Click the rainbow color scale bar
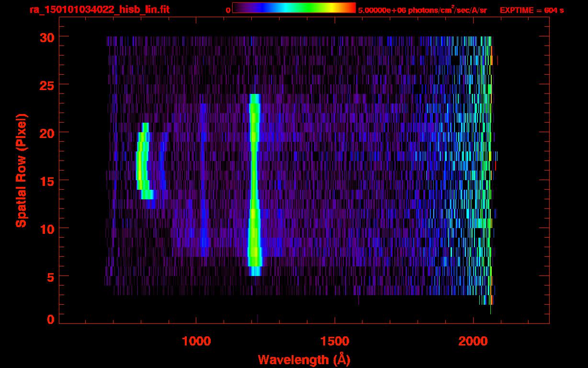 [294, 8]
